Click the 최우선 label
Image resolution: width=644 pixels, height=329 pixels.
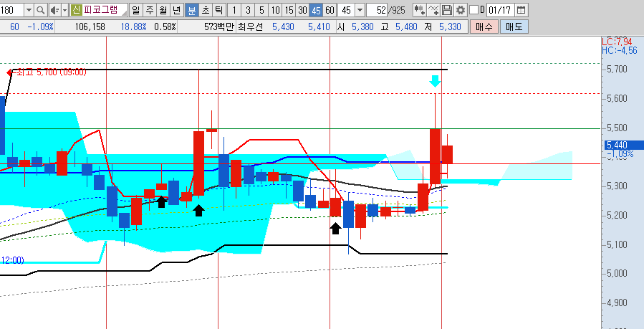point(251,27)
